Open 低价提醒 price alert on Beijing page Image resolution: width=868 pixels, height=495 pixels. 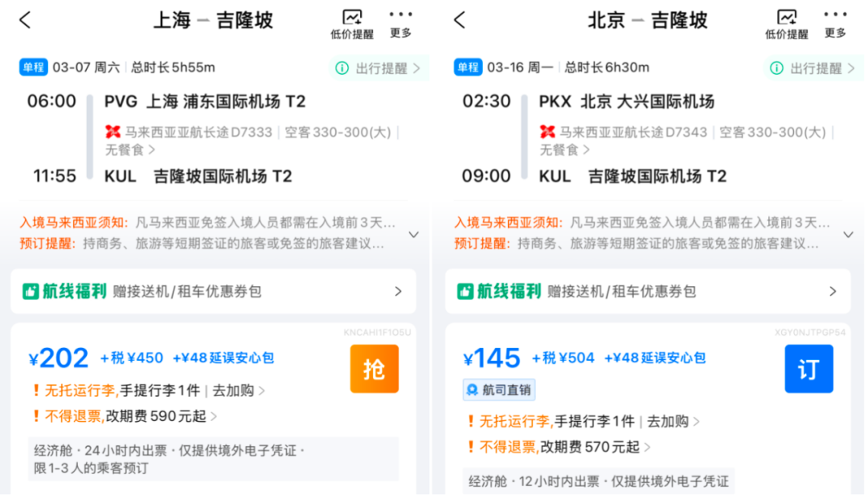pos(786,21)
